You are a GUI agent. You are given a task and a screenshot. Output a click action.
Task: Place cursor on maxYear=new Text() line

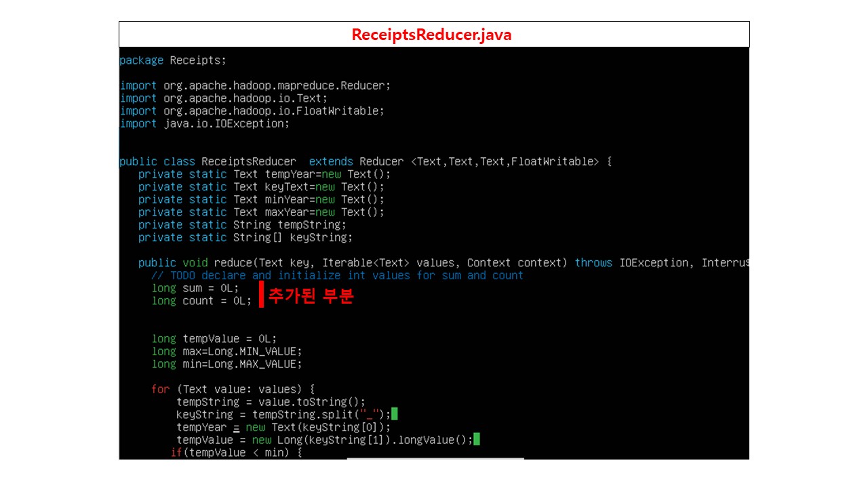(x=261, y=212)
